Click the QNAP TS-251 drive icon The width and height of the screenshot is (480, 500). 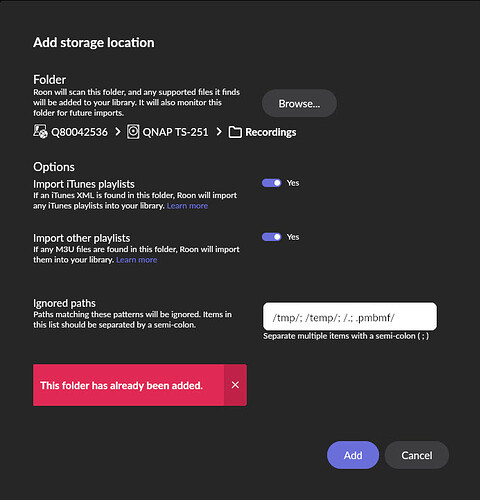(x=133, y=132)
